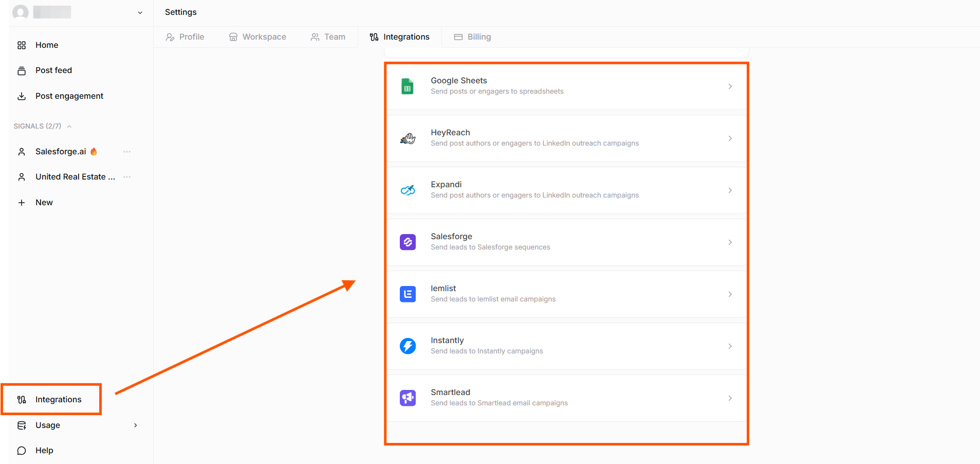980x464 pixels.
Task: Expand the Usage submenu chevron
Action: (135, 425)
